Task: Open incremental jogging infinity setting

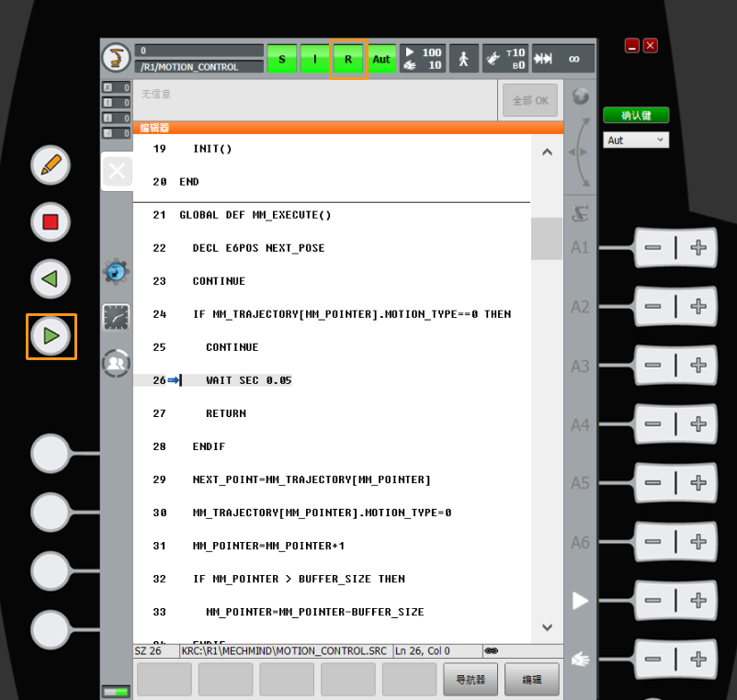Action: pos(563,59)
